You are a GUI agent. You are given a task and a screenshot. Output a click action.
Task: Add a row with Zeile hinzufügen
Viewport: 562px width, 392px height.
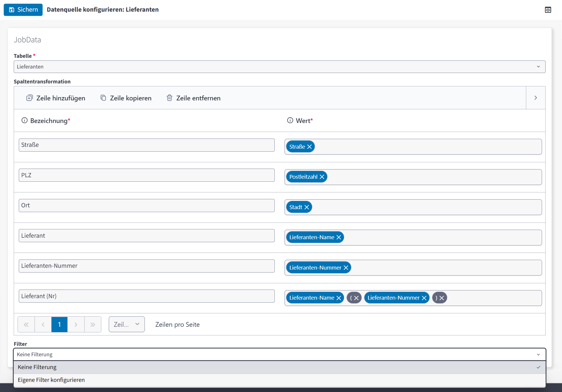point(56,98)
